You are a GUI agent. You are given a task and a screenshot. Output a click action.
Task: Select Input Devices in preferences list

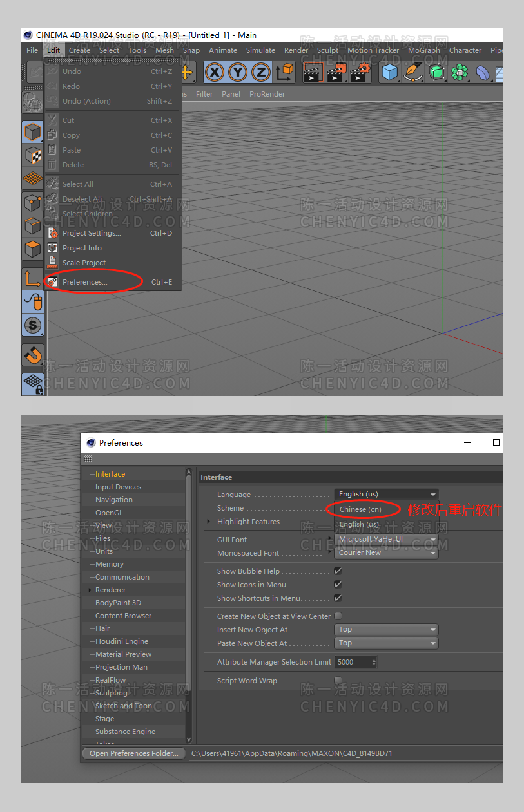click(118, 487)
